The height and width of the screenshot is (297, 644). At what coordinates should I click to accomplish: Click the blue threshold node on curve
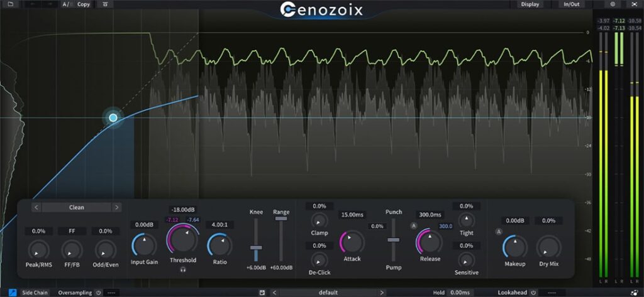[113, 118]
